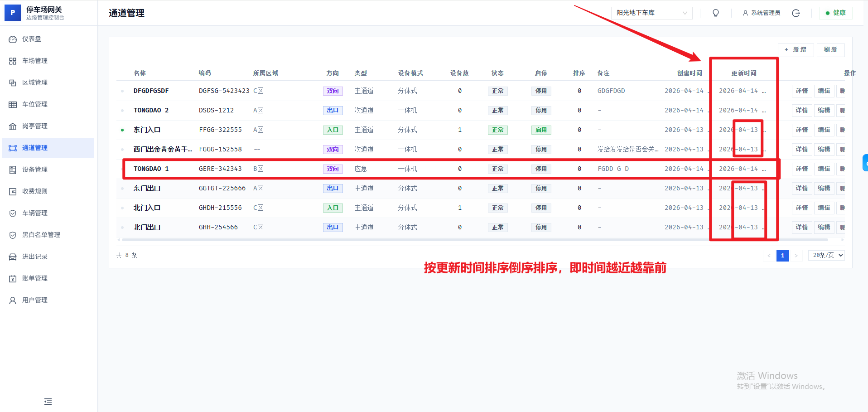Click the 岗亭管理 booth icon

tap(13, 126)
